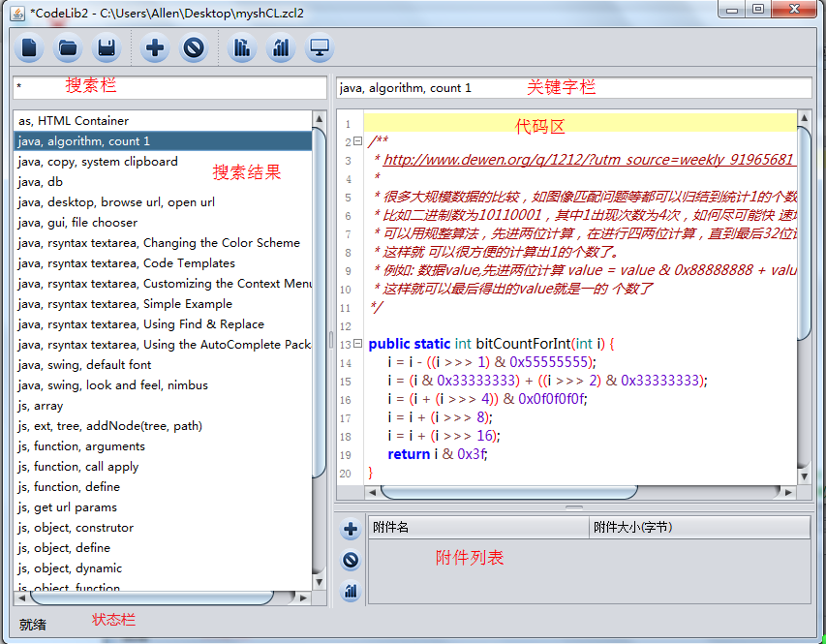Click the CodeLib2 app icon in the title bar

17,14
